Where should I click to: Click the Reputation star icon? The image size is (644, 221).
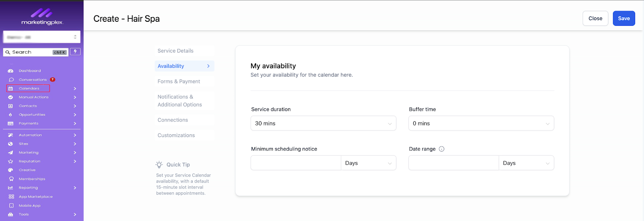coord(10,161)
